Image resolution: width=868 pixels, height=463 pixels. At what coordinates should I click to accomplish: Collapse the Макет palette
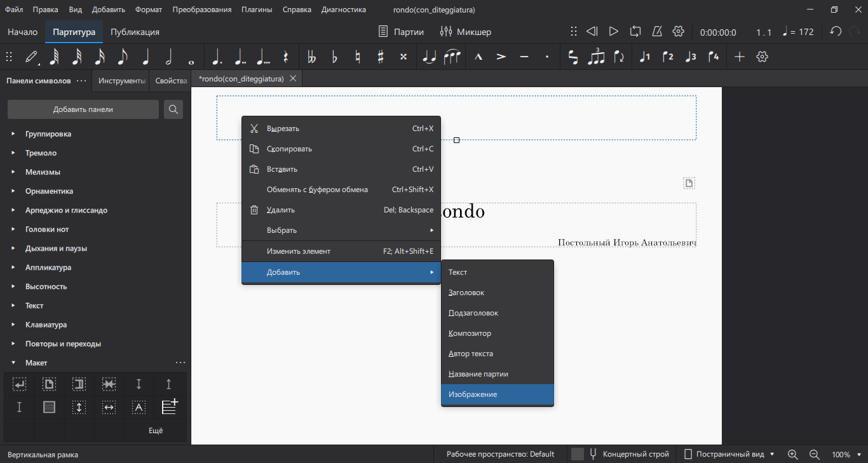point(13,363)
